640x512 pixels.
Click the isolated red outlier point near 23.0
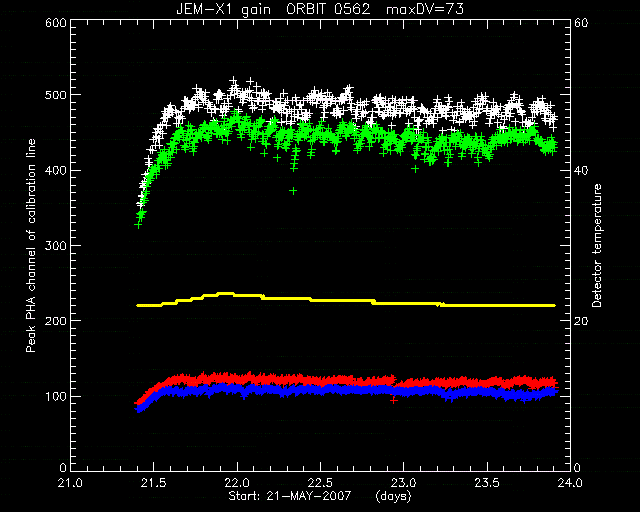[393, 400]
